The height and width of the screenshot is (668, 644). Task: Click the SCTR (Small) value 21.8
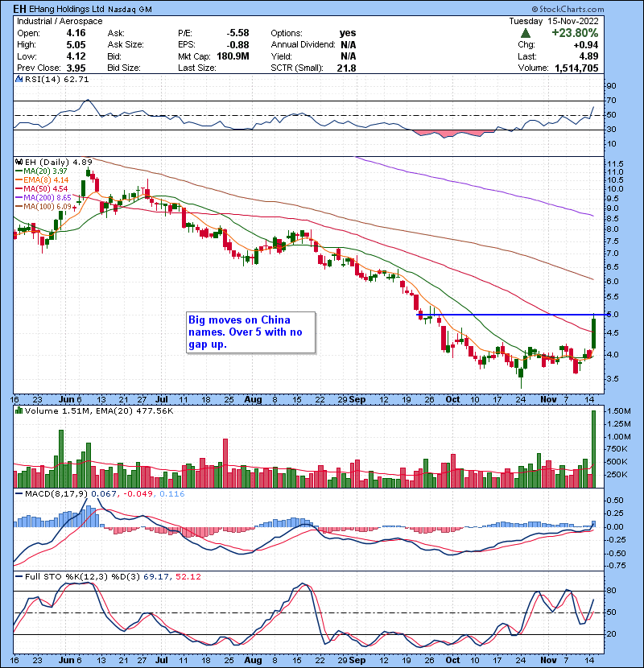(346, 68)
